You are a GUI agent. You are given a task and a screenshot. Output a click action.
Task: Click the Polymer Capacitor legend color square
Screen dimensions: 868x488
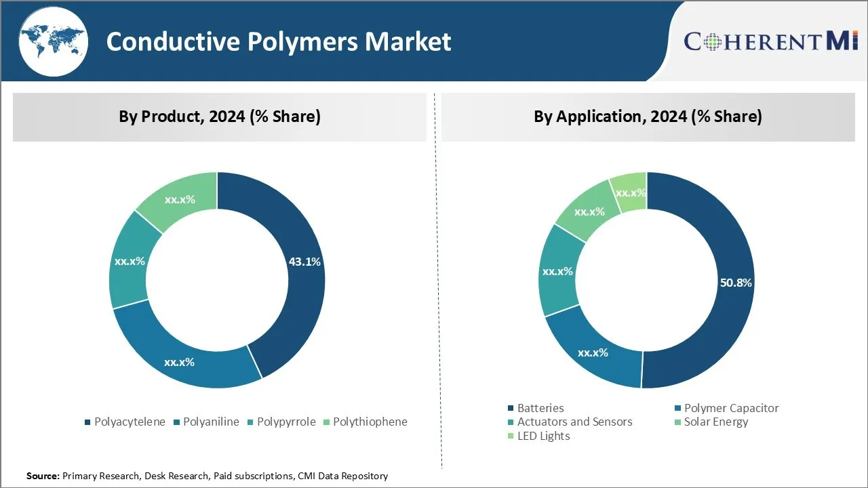pyautogui.click(x=677, y=409)
